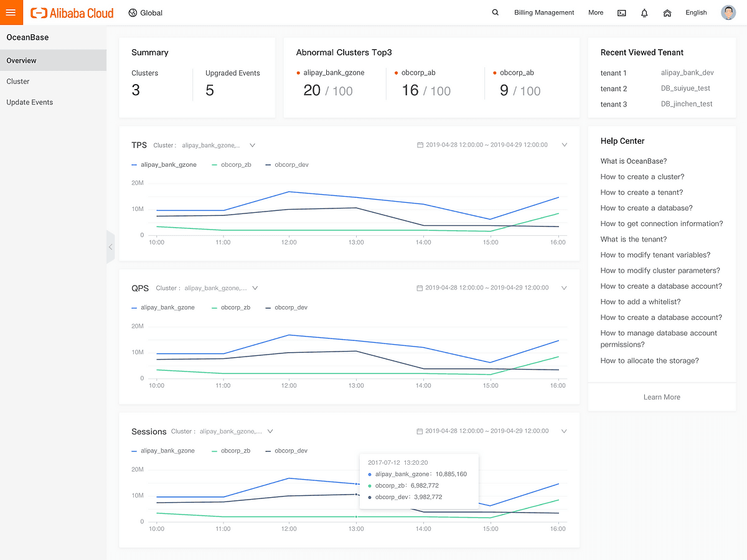Toggle alipay_bank_gzone series in QPS legend
Image resolution: width=747 pixels, height=560 pixels.
coord(163,307)
